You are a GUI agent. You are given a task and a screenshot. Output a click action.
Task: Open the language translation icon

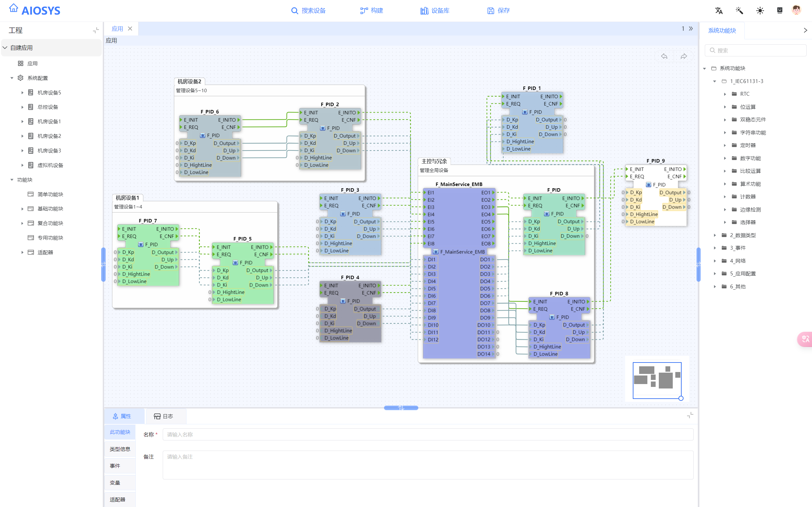coord(719,11)
